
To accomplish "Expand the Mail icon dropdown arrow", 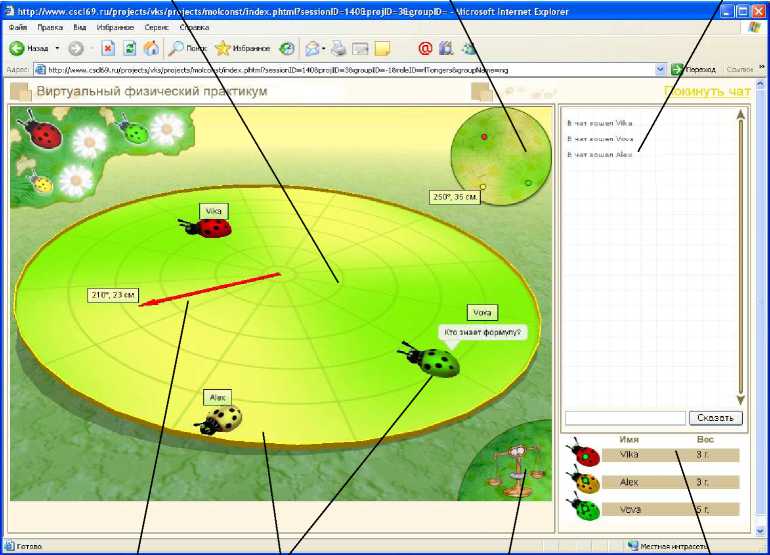I will pyautogui.click(x=324, y=48).
